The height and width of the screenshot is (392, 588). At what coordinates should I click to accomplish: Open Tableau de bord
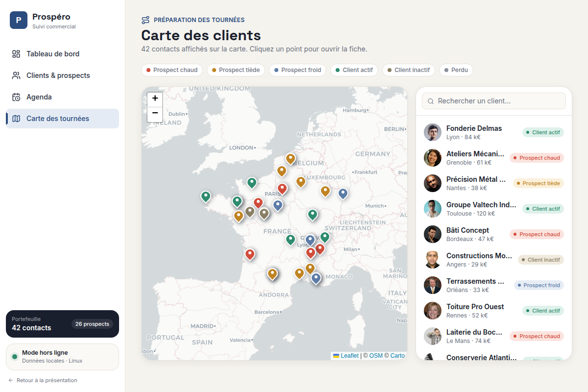click(x=62, y=54)
